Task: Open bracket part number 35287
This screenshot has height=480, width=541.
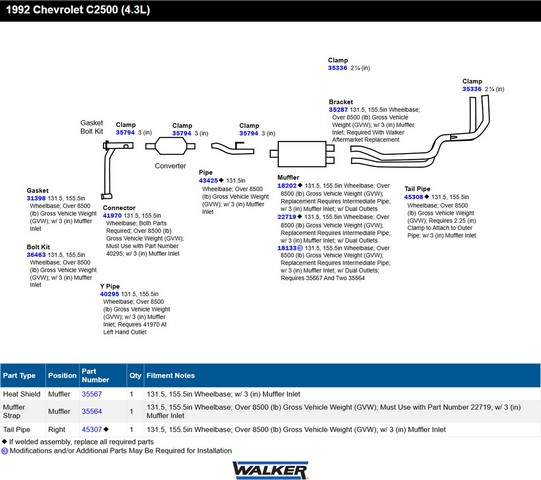Action: [338, 110]
